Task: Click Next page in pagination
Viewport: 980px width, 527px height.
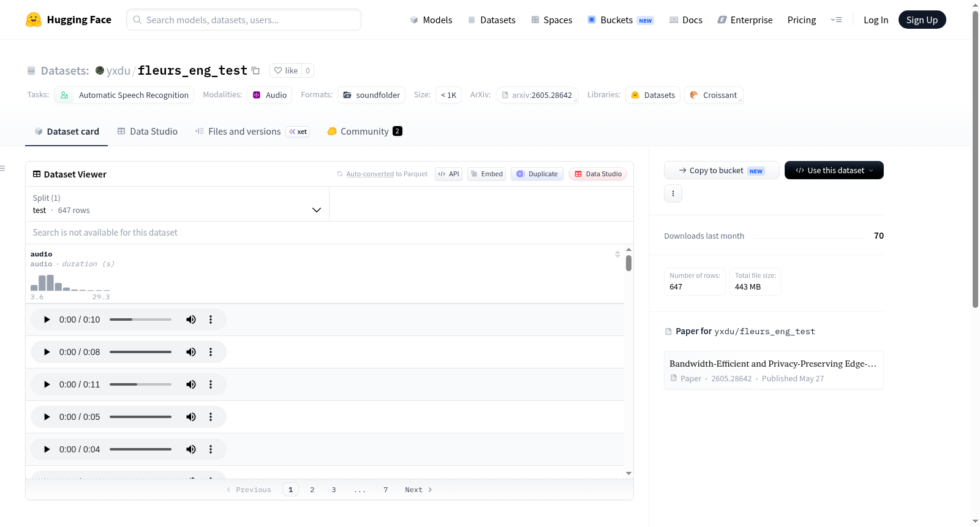Action: coord(418,490)
